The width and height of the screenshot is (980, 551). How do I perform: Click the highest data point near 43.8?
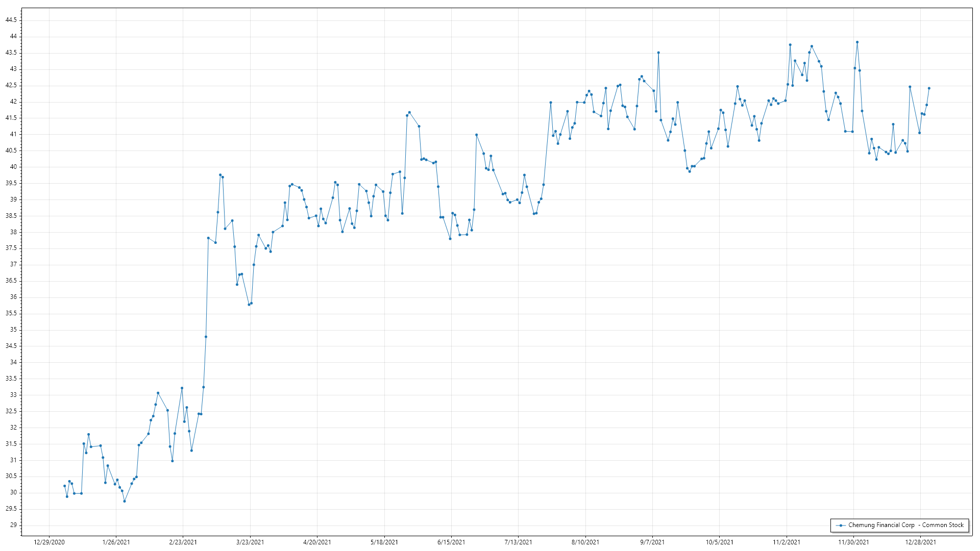click(857, 42)
